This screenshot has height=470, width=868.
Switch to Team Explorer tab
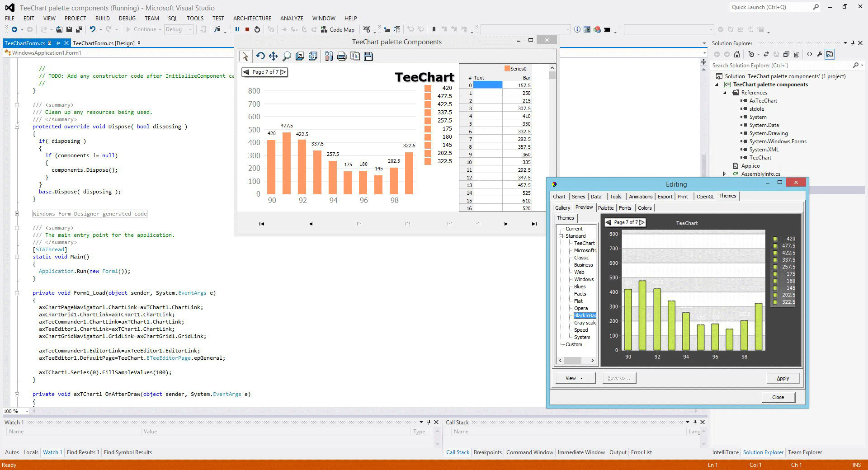pyautogui.click(x=805, y=452)
